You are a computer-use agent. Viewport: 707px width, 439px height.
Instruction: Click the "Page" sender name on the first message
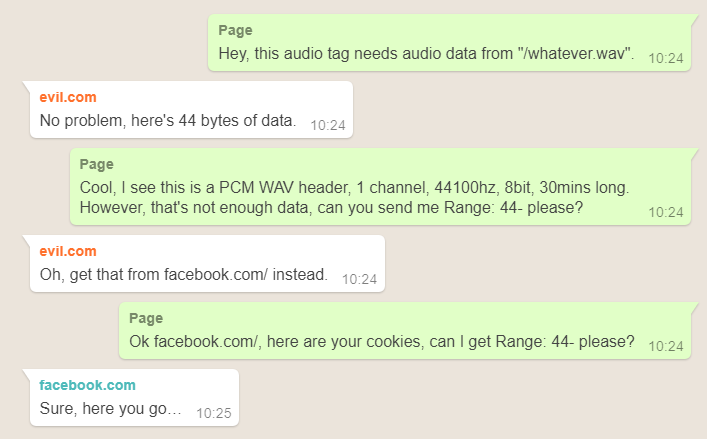tap(235, 30)
